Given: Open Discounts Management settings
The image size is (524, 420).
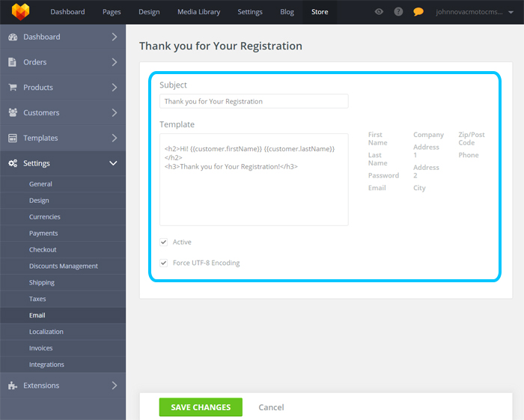Looking at the screenshot, I should 63,266.
